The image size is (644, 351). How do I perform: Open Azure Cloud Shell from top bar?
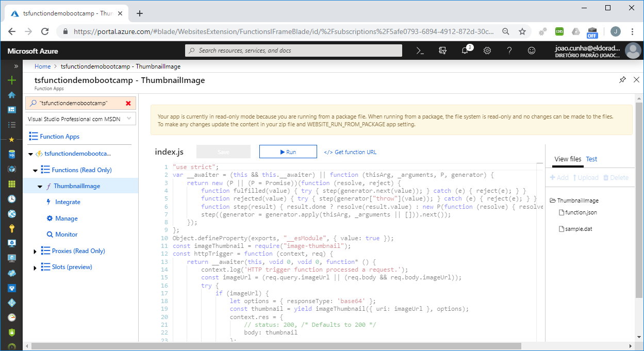click(x=420, y=51)
